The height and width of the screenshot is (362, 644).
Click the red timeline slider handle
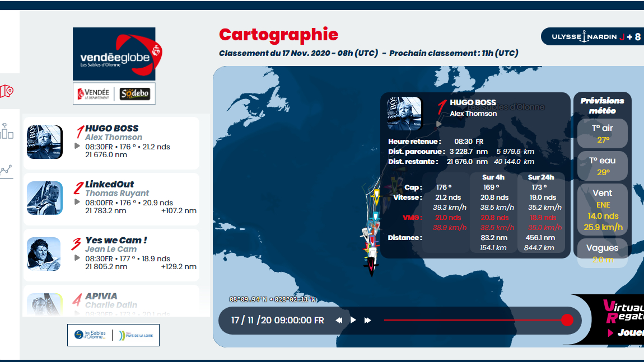567,320
